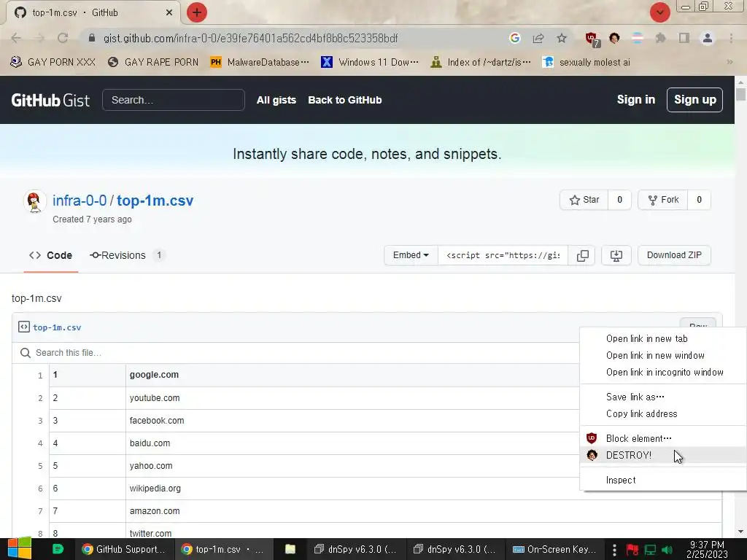Choose Copy link address
747x560 pixels.
[x=662, y=414]
